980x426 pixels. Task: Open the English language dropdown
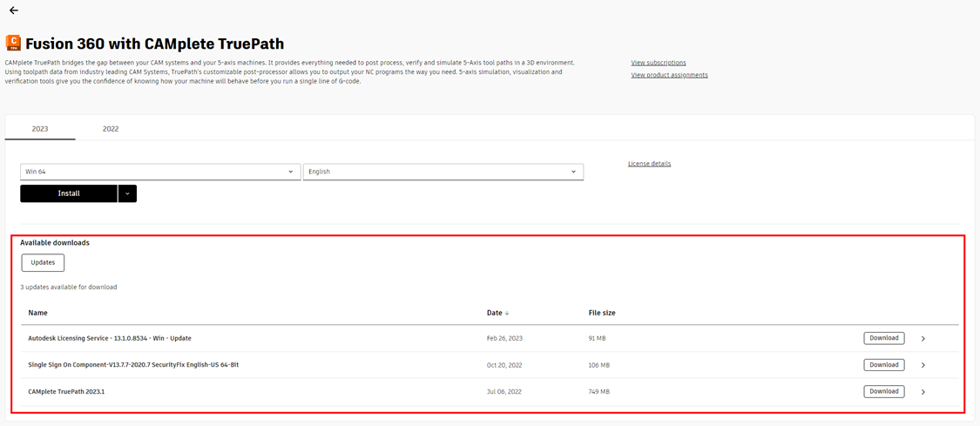point(443,172)
